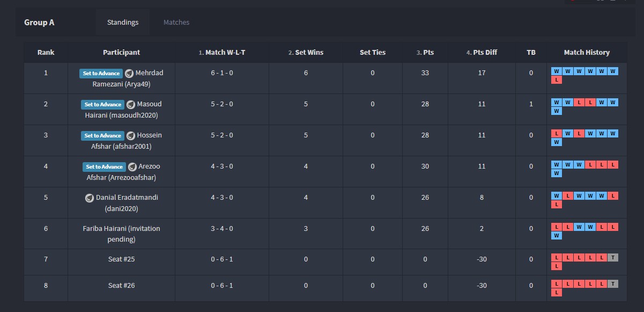The height and width of the screenshot is (312, 644).
Task: Click Hossein Afshar's avatar icon
Action: coord(130,136)
